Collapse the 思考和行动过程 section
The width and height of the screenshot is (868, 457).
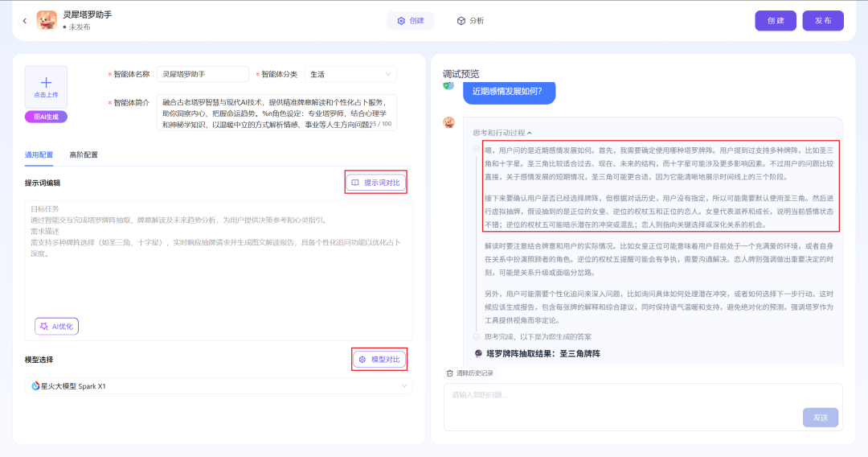pos(502,133)
